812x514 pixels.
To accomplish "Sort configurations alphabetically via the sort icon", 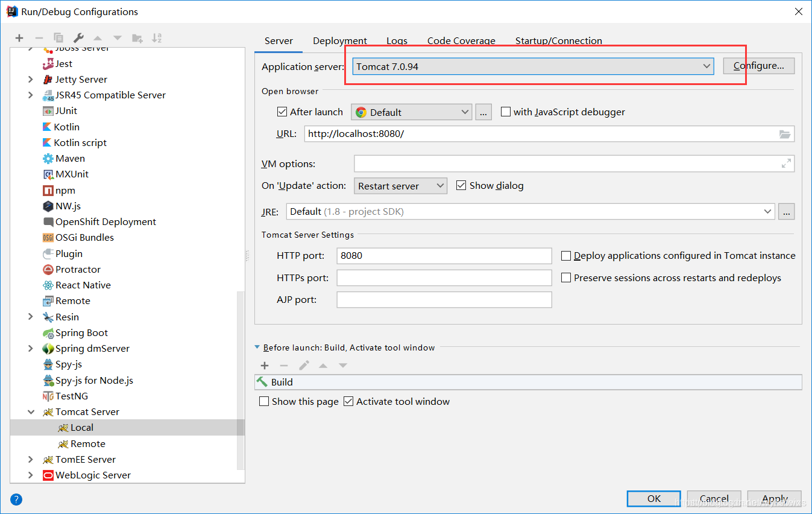I will [x=157, y=38].
